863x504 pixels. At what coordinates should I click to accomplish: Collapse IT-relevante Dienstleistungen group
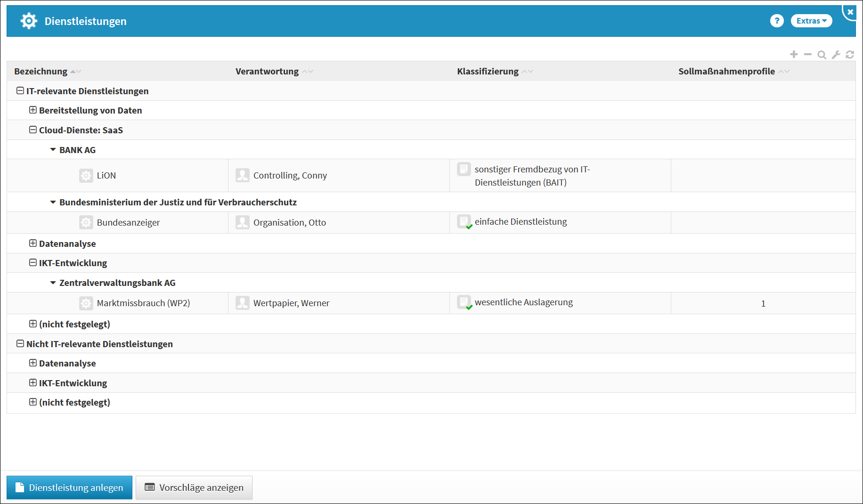coord(20,91)
